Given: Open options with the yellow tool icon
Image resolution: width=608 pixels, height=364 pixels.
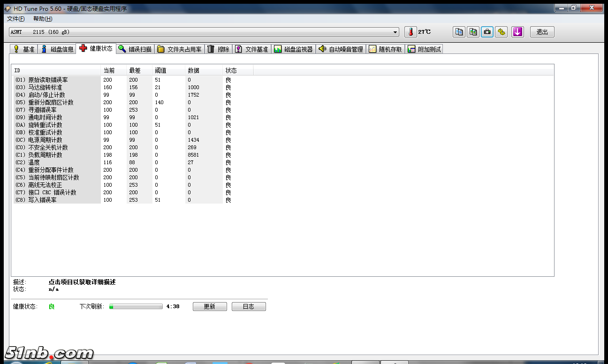Looking at the screenshot, I should pyautogui.click(x=502, y=32).
